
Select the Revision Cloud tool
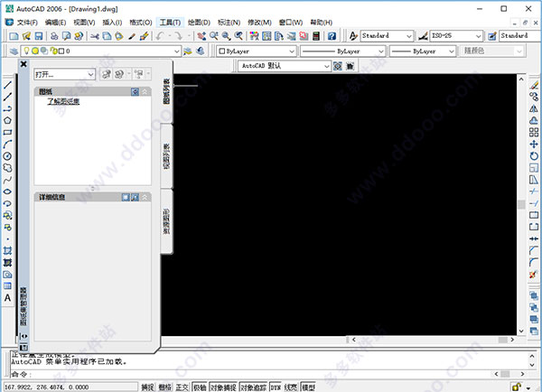pos(7,168)
